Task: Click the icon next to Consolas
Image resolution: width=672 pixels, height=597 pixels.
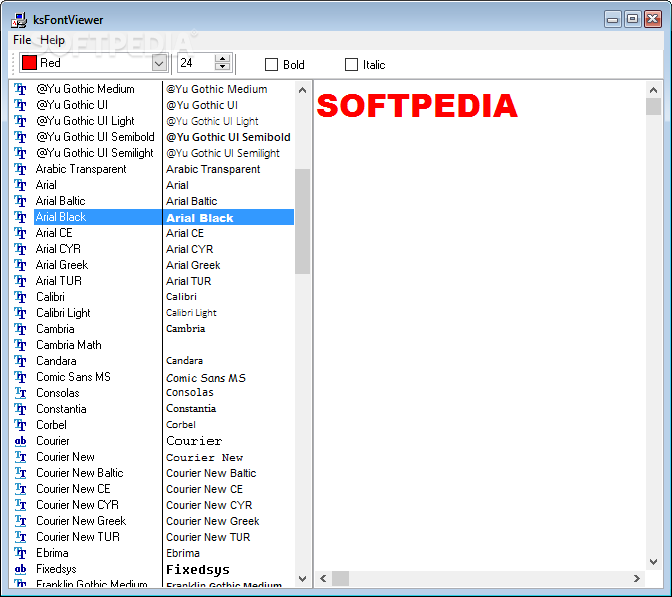Action: click(20, 393)
